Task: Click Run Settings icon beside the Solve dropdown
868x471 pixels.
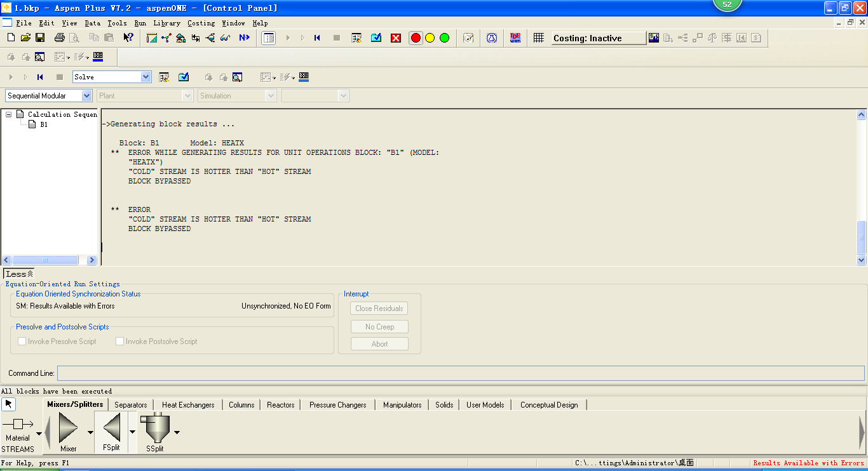Action: (164, 77)
